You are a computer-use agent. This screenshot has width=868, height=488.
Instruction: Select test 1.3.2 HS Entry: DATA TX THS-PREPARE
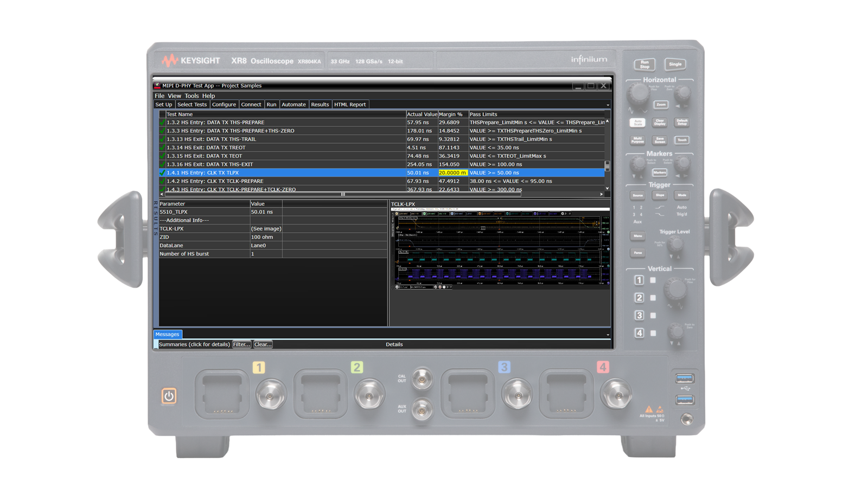coord(382,123)
